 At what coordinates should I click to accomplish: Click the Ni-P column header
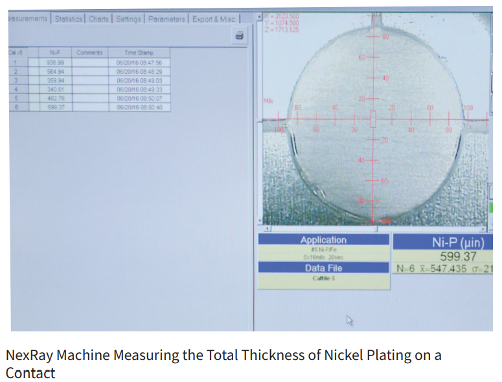pos(55,53)
